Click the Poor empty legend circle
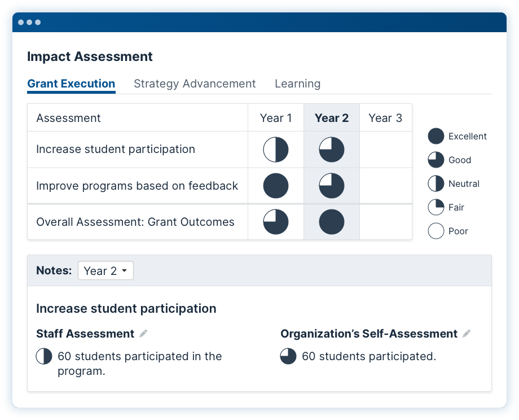The width and height of the screenshot is (519, 420). [x=436, y=231]
